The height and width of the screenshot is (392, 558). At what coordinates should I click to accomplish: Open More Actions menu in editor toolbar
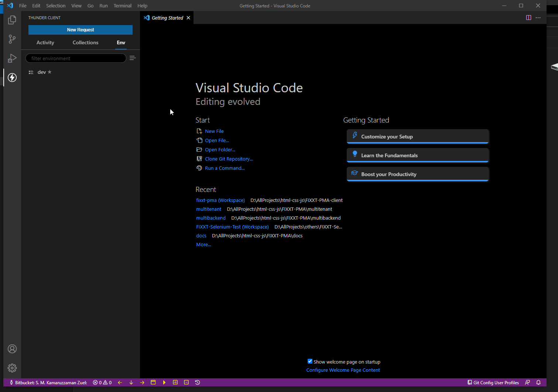[538, 17]
